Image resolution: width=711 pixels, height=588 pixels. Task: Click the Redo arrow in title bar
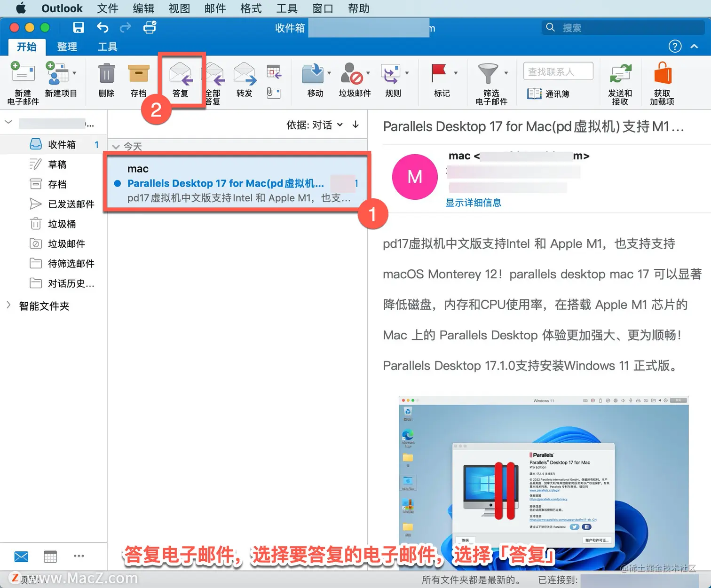126,27
